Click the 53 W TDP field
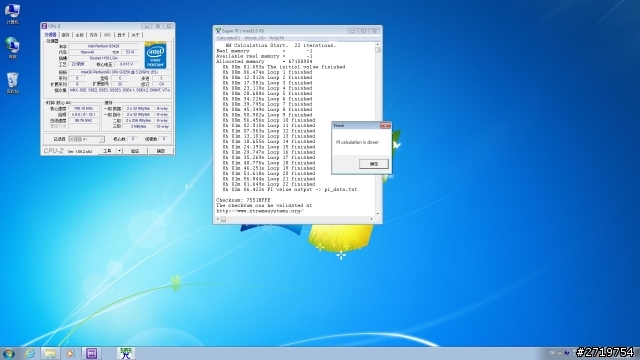 [130, 52]
